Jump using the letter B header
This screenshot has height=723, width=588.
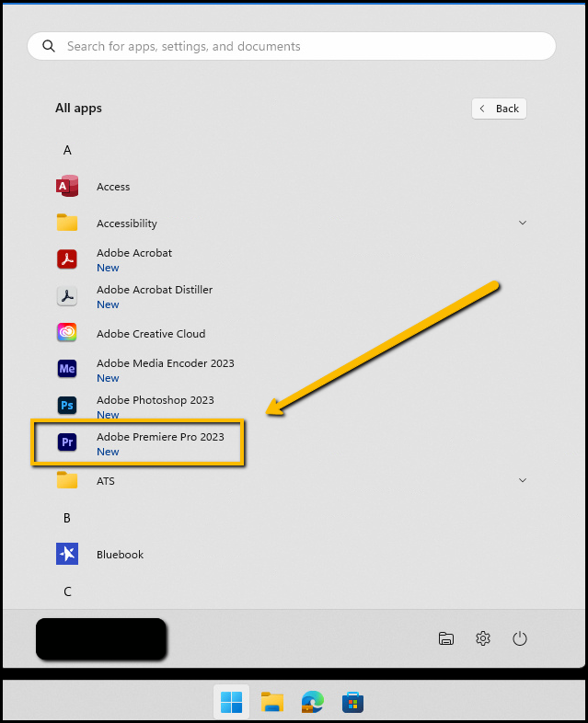coord(67,518)
